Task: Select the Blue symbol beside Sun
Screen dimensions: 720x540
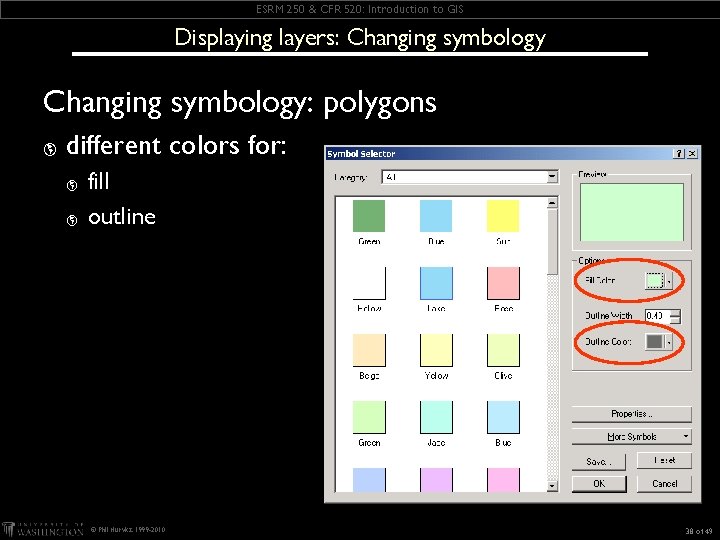Action: [x=436, y=216]
